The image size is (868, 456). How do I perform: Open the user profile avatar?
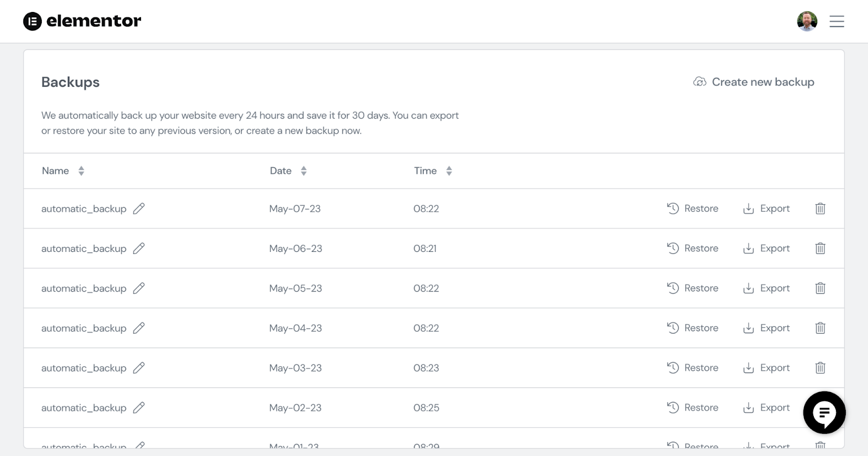coord(807,21)
